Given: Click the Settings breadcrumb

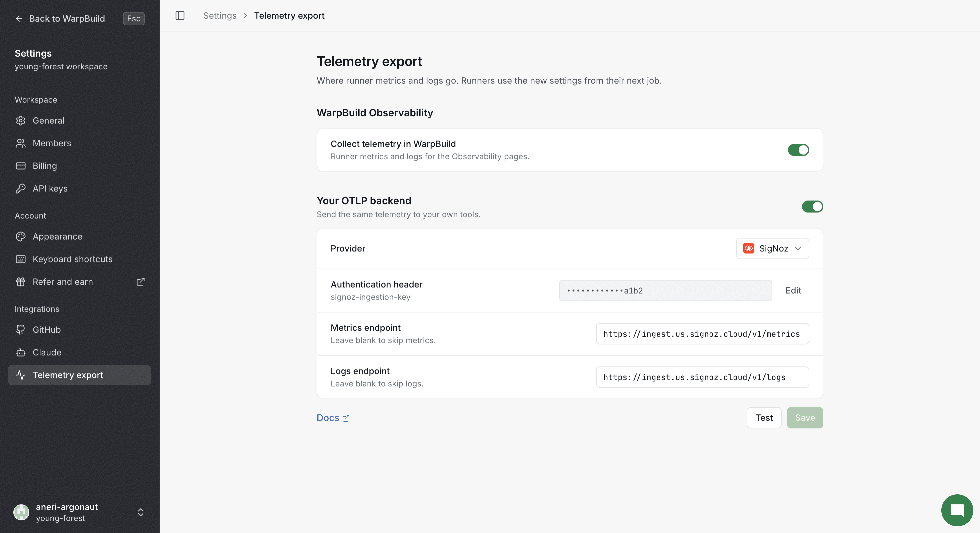Looking at the screenshot, I should [x=220, y=16].
